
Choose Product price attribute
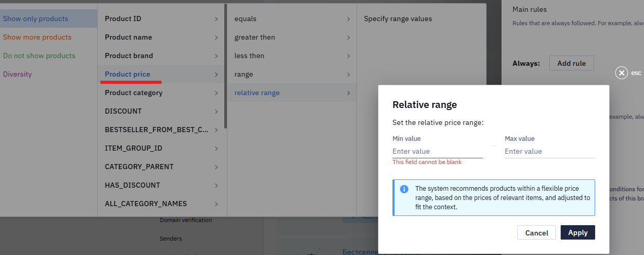(161, 74)
